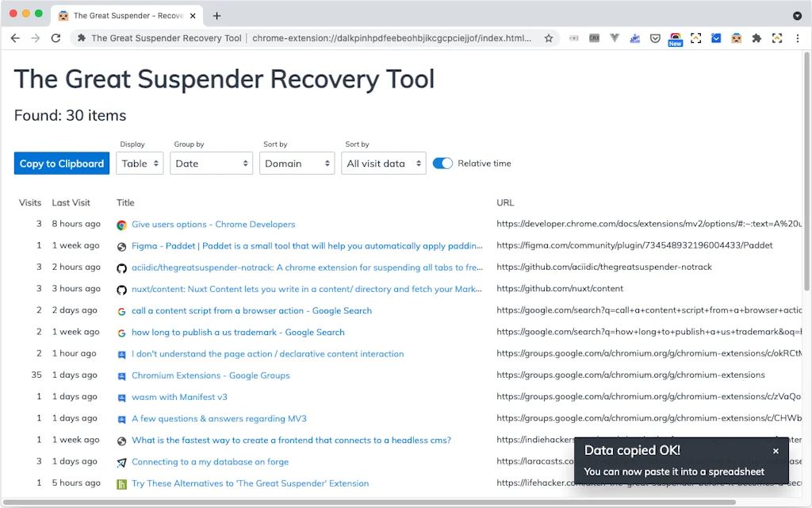This screenshot has height=508, width=812.
Task: Click the extension icon with New badge
Action: coord(676,39)
